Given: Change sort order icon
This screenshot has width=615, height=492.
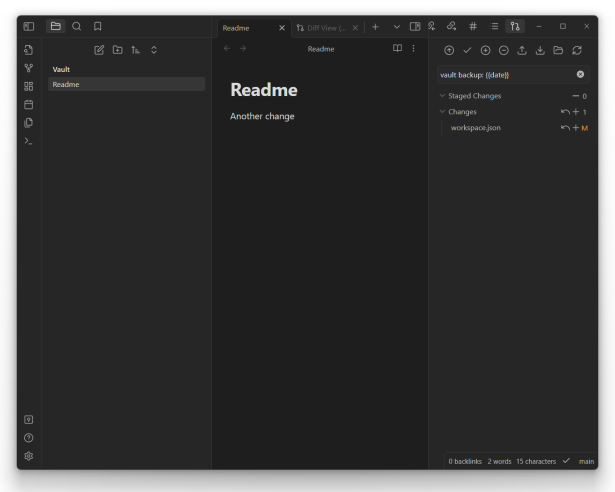Looking at the screenshot, I should [x=136, y=50].
